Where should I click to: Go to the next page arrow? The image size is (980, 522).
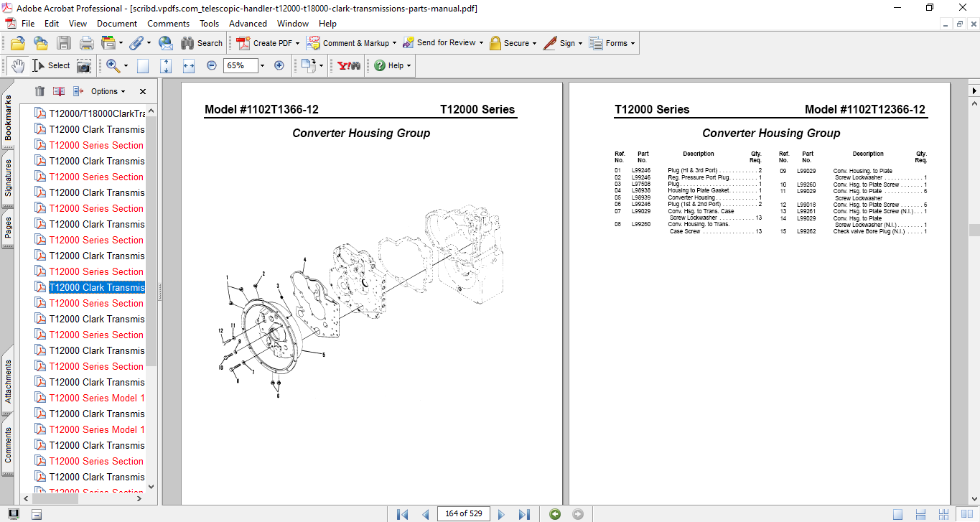click(x=501, y=514)
